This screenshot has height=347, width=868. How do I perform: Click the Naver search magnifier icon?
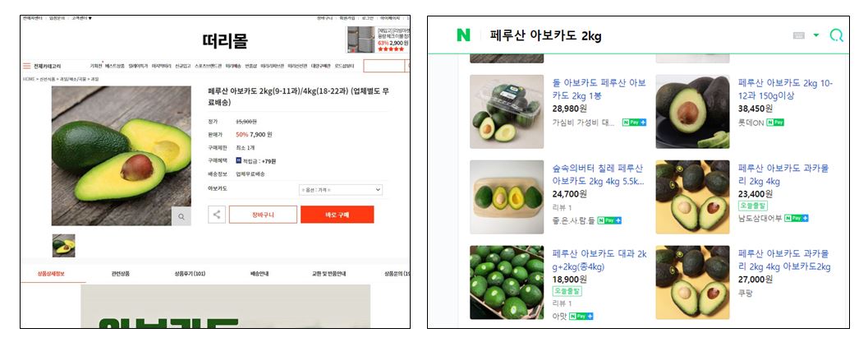[837, 35]
